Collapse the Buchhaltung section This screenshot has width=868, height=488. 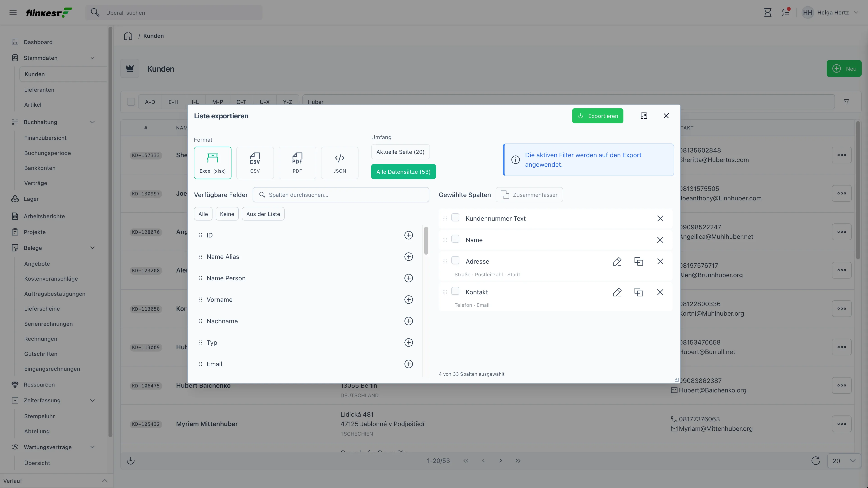(x=92, y=122)
